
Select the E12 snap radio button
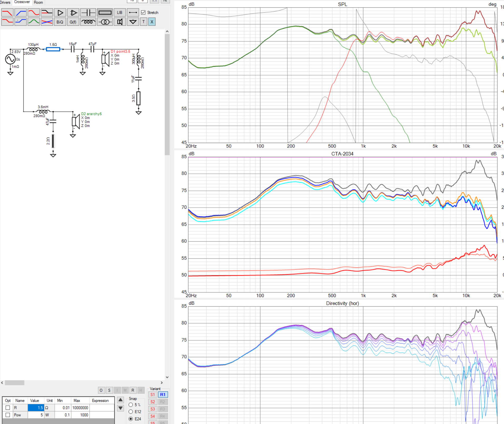pyautogui.click(x=131, y=412)
